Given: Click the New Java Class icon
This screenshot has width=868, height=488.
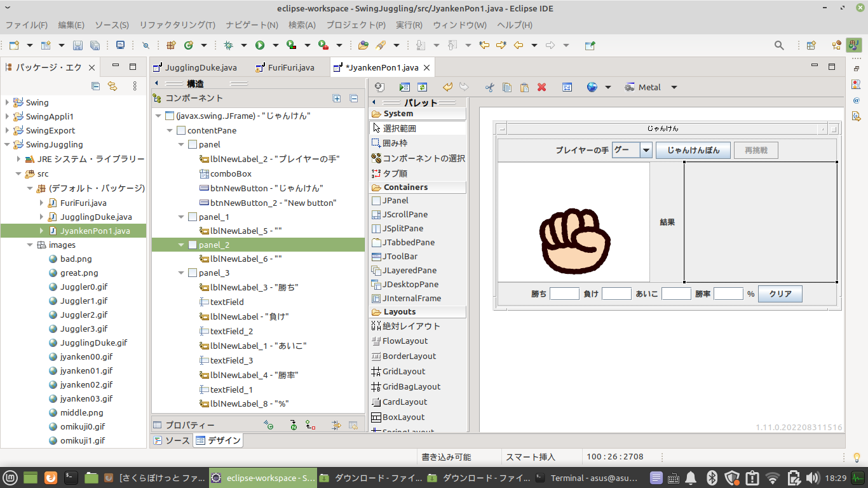Looking at the screenshot, I should [x=188, y=45].
